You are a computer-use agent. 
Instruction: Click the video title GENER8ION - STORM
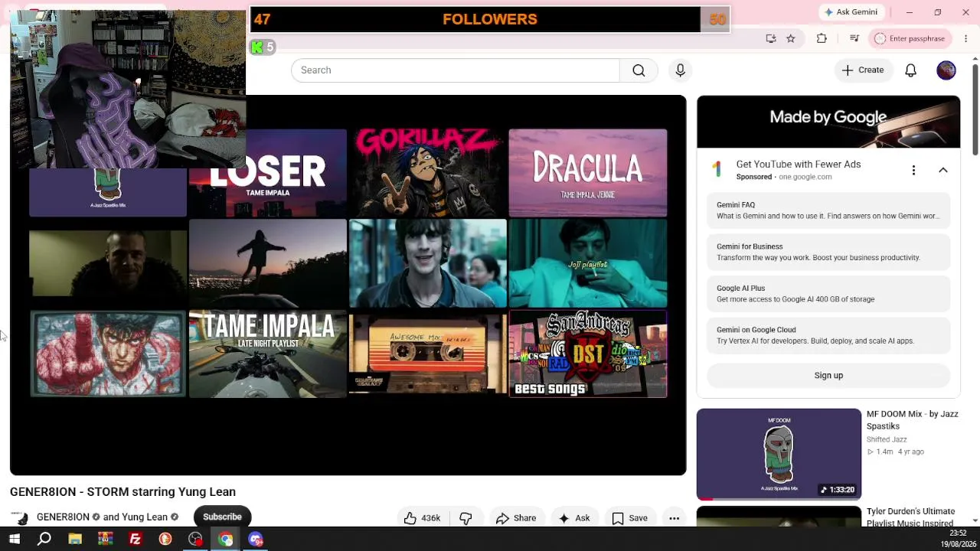click(x=122, y=492)
